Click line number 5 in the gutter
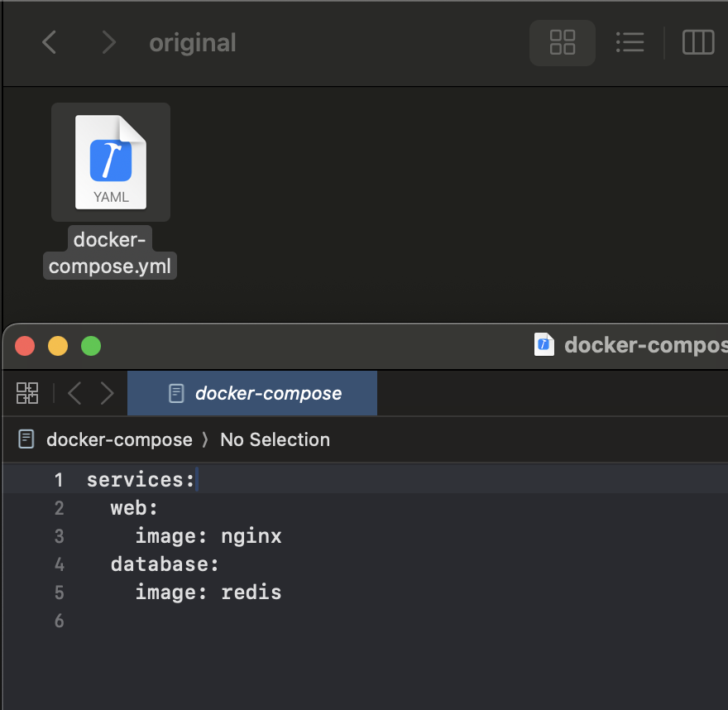The image size is (728, 710). coord(59,593)
